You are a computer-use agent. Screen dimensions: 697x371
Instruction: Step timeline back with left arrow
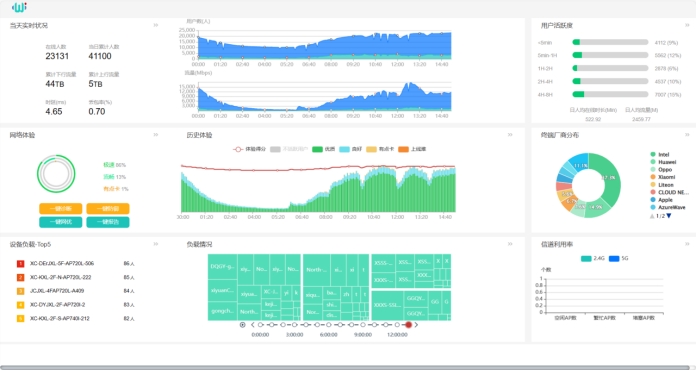pyautogui.click(x=252, y=325)
